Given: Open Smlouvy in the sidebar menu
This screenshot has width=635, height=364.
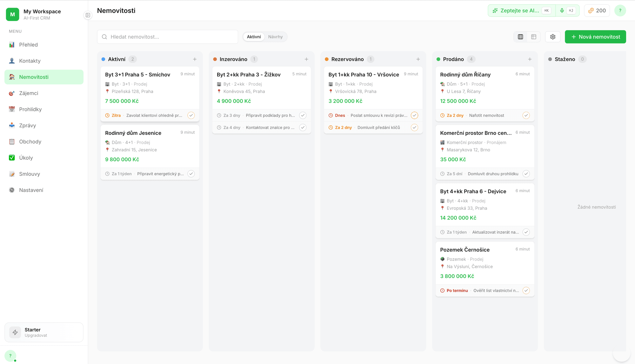Looking at the screenshot, I should 44,174.
